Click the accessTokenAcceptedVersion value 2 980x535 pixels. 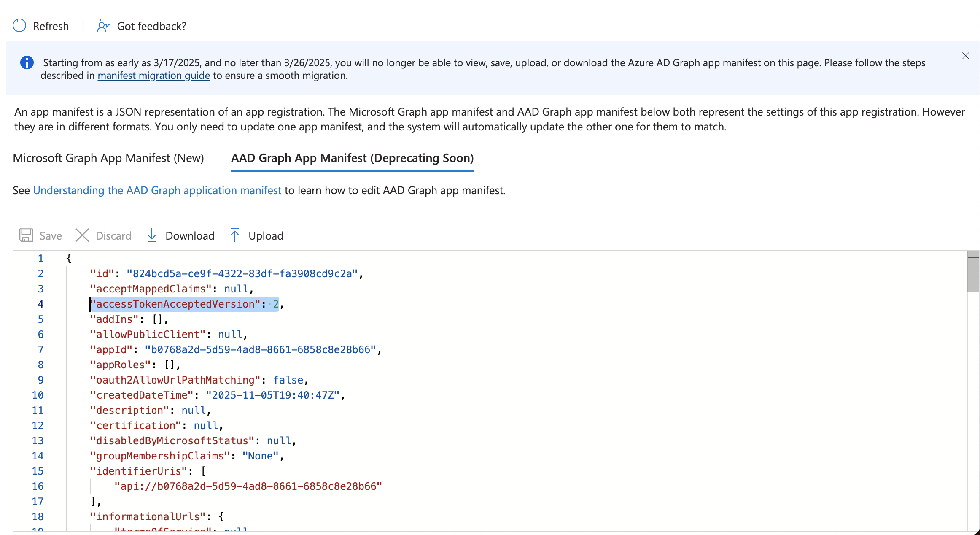[x=276, y=304]
